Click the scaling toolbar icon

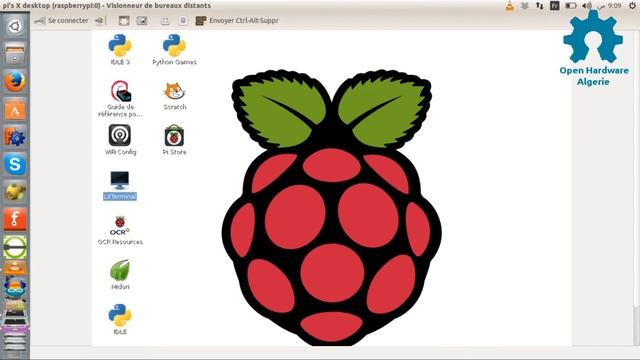(x=165, y=20)
